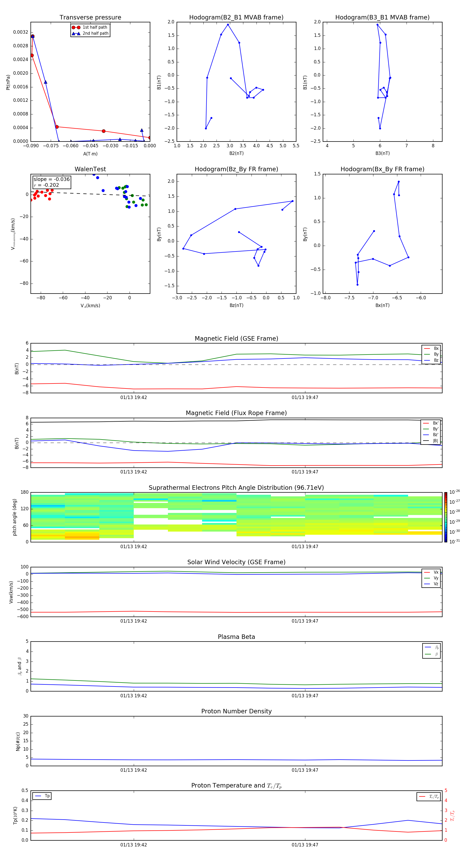Click the peak red marker in Transverse pressure plot
Viewport: 473px width, 868px height.
tap(32, 36)
